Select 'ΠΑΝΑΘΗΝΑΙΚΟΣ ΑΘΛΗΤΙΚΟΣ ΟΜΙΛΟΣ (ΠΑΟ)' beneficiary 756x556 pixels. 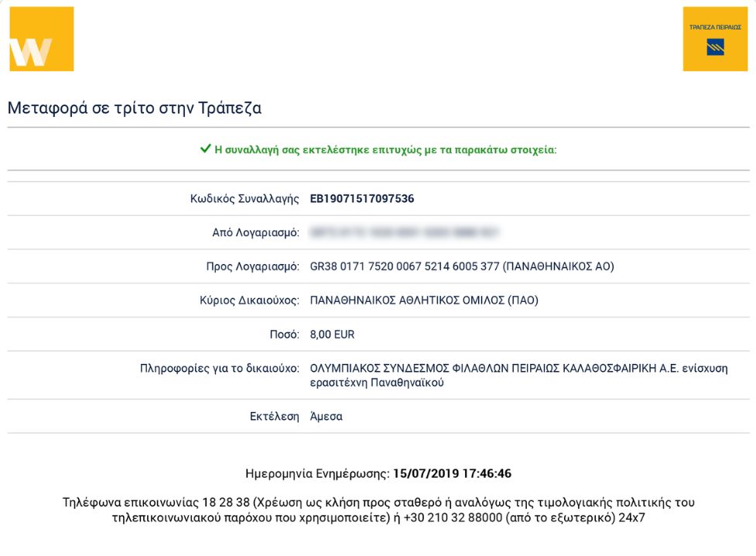pyautogui.click(x=424, y=300)
